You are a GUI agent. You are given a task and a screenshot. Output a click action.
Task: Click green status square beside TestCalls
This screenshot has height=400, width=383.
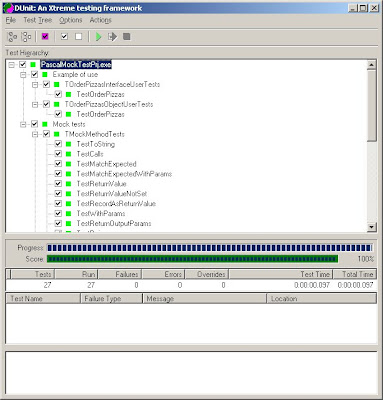click(69, 154)
